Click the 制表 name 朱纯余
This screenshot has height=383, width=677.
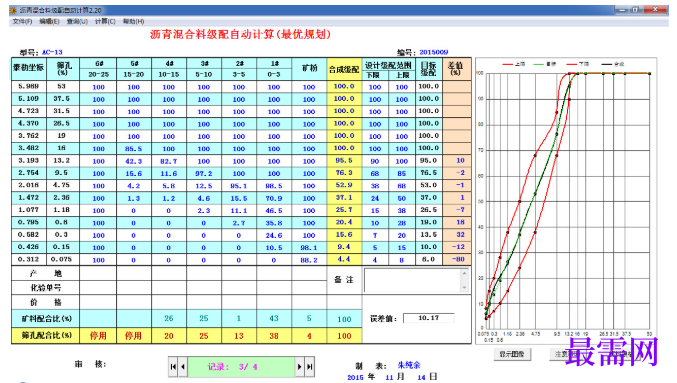409,365
